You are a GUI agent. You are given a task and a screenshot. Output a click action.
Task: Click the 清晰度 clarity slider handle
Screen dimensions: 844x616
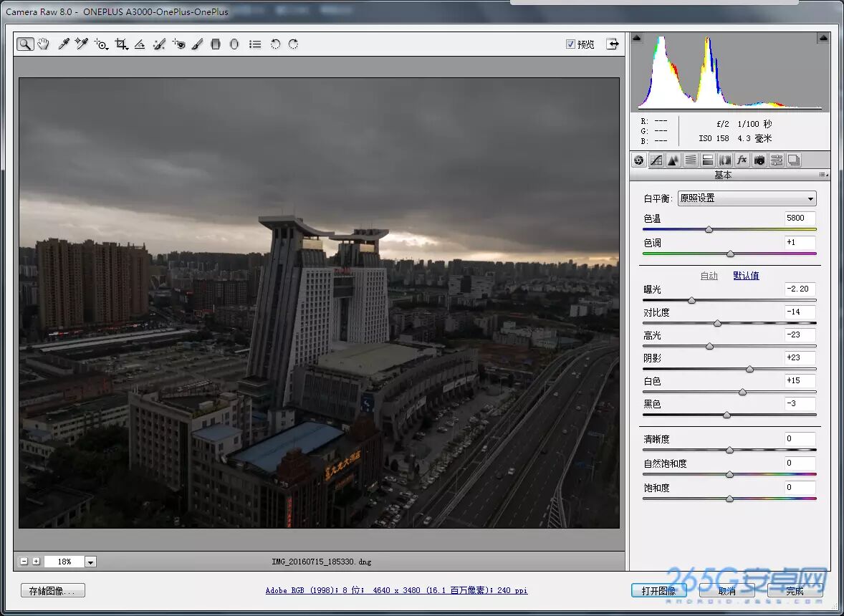point(730,450)
